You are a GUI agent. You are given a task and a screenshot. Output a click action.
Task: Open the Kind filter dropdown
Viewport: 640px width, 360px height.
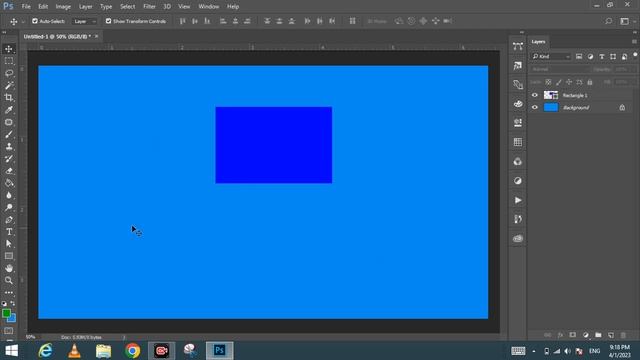(x=550, y=57)
